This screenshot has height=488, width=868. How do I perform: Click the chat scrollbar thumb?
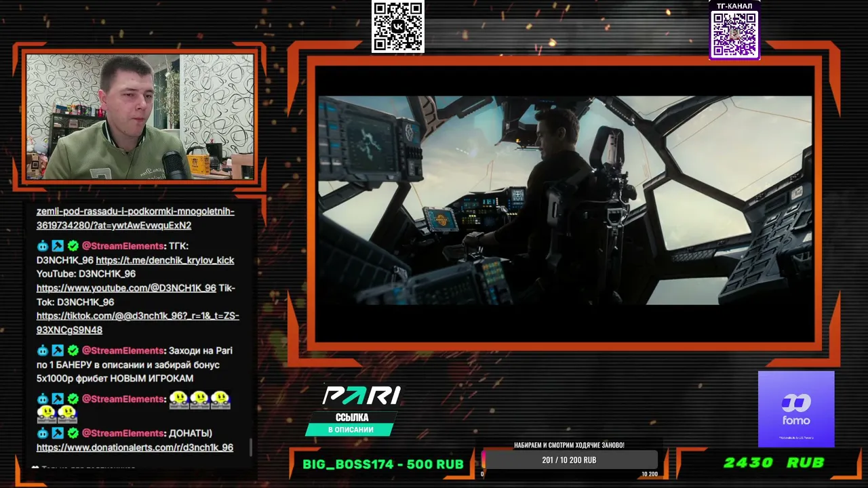(252, 447)
